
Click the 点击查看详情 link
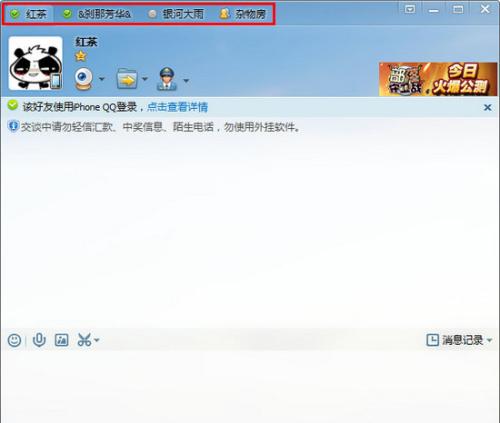coord(177,107)
